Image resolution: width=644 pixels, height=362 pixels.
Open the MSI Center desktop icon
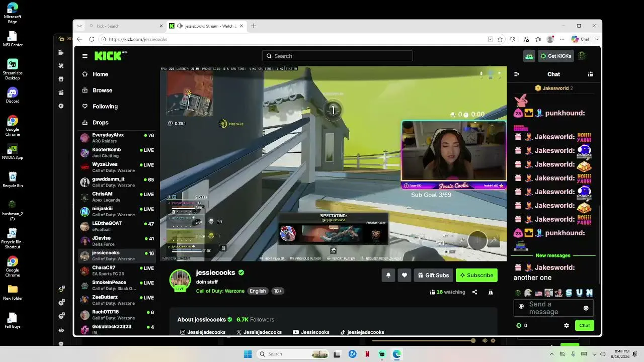[x=13, y=39]
